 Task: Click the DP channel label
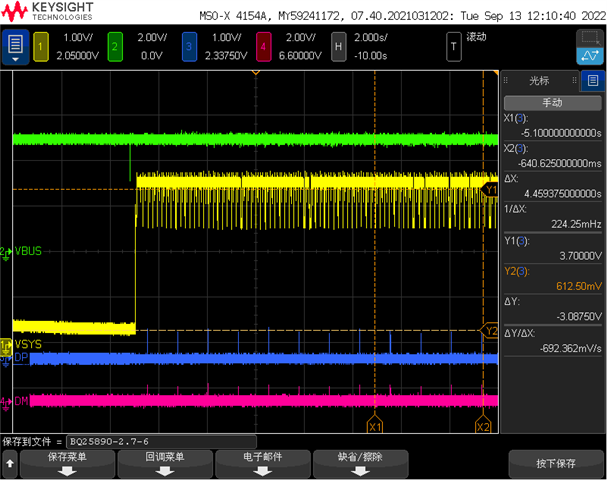21,357
